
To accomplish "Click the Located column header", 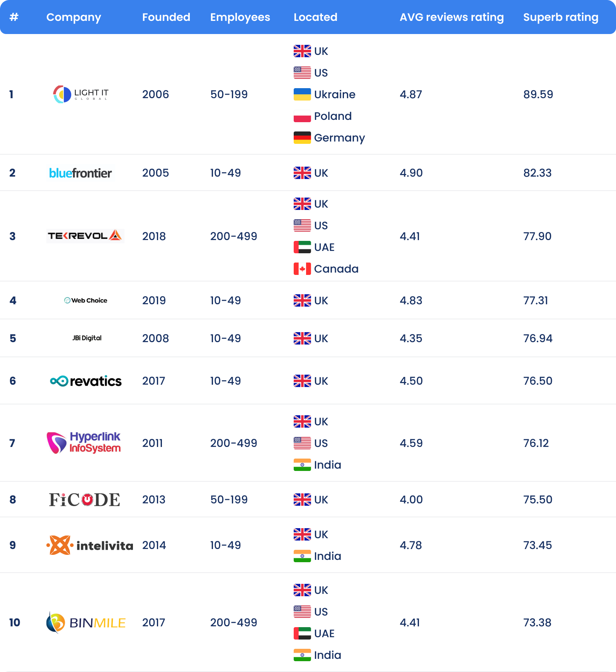I will click(x=315, y=17).
